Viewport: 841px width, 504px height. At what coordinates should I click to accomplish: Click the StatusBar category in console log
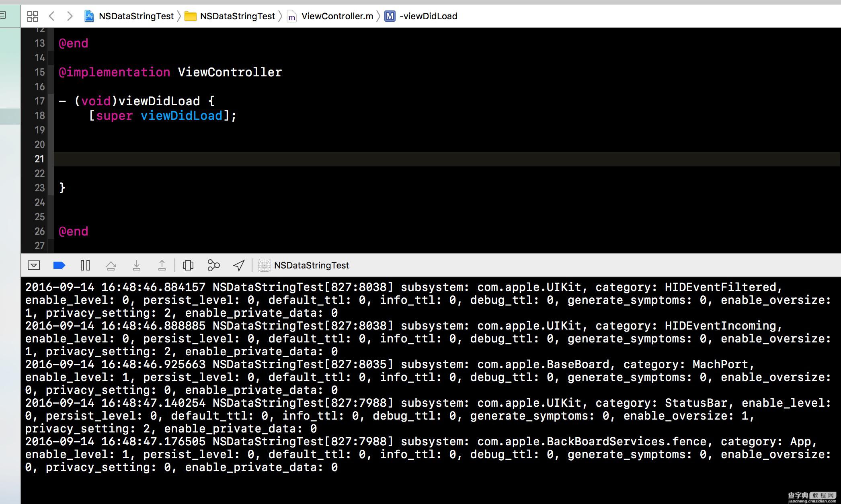696,403
